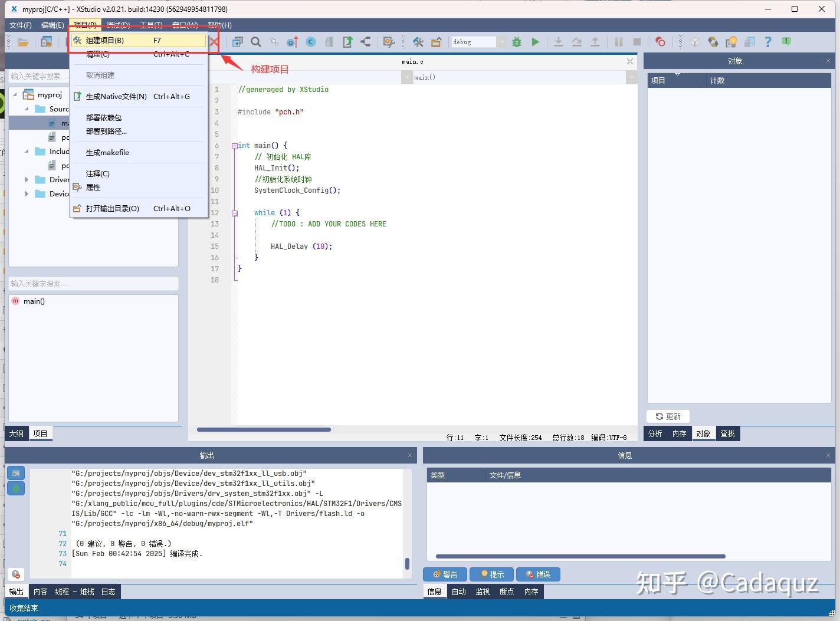The width and height of the screenshot is (840, 621).
Task: Expand the Drivers folder node
Action: pos(27,180)
